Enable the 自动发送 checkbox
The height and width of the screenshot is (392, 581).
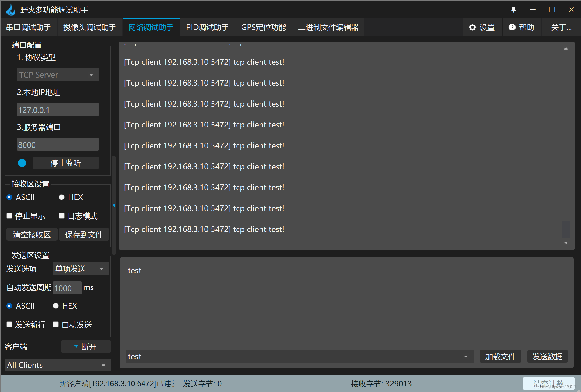point(56,324)
